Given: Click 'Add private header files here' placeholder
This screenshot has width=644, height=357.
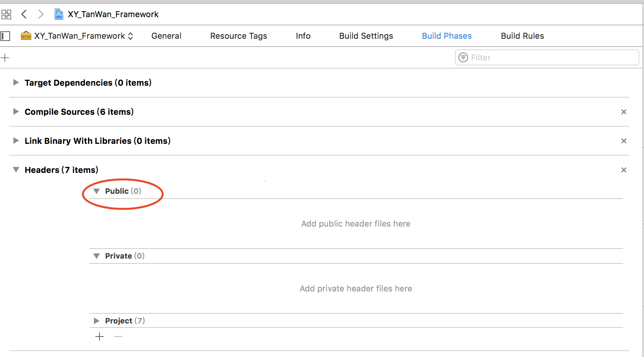Looking at the screenshot, I should 356,288.
